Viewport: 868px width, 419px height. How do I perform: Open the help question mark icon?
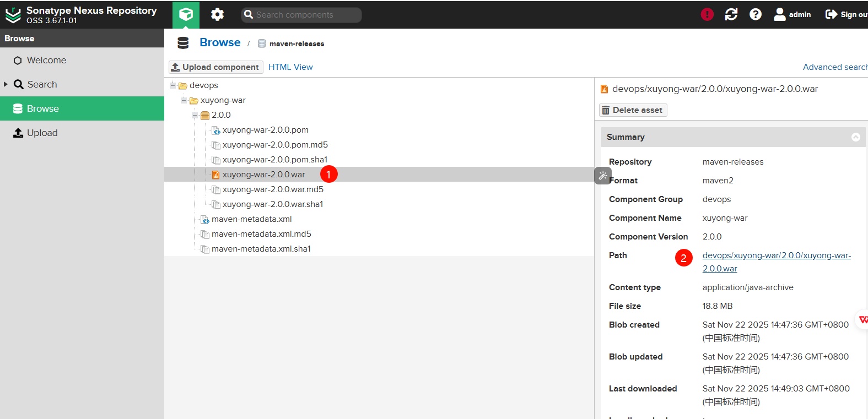pyautogui.click(x=756, y=14)
